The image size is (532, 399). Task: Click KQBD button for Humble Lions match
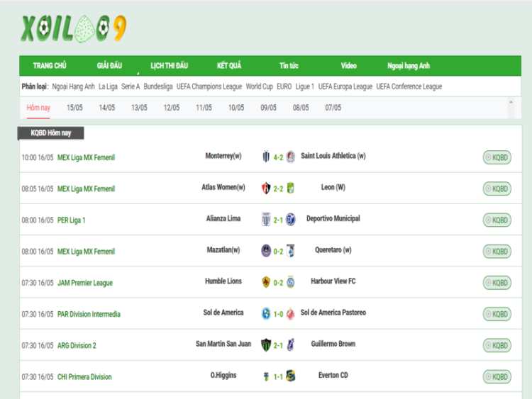point(497,283)
